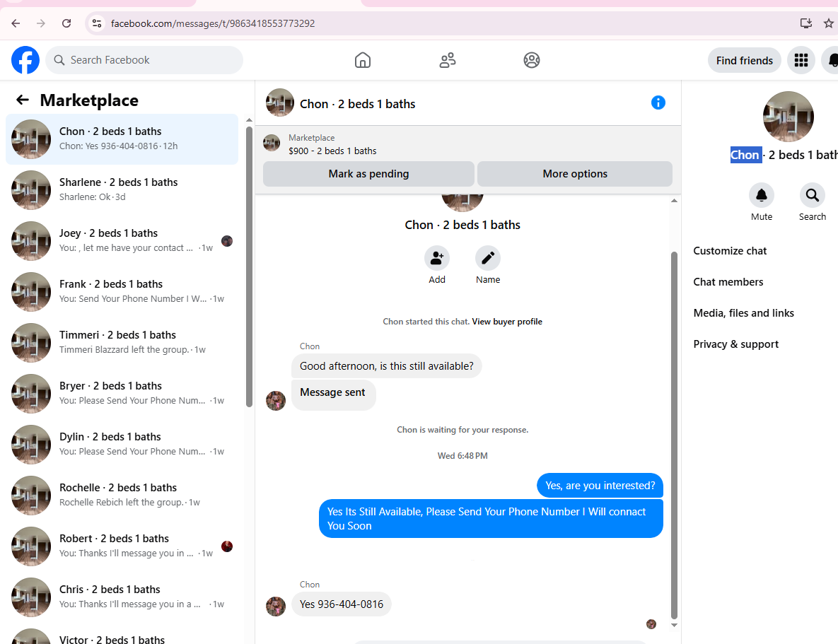
Task: Open the Home icon in top navigation
Action: click(x=362, y=60)
